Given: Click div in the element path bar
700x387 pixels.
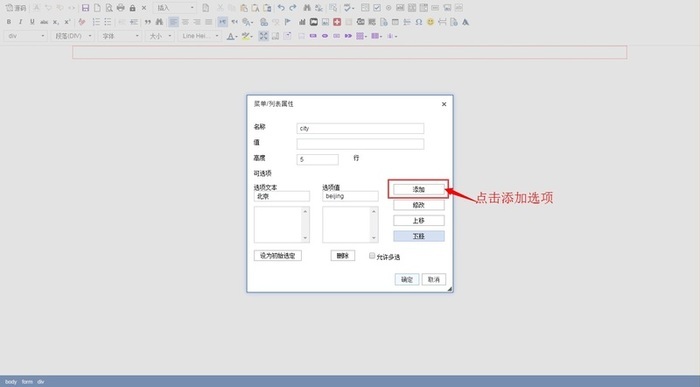Looking at the screenshot, I should [41, 382].
